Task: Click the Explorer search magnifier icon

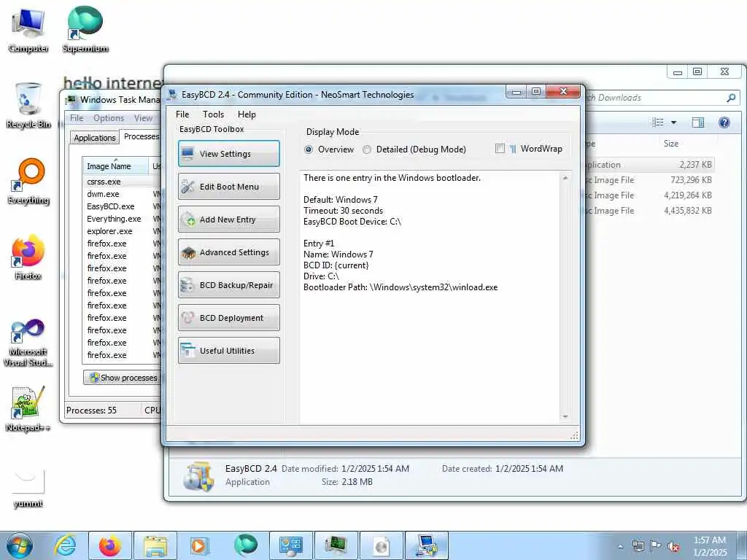Action: pyautogui.click(x=731, y=98)
